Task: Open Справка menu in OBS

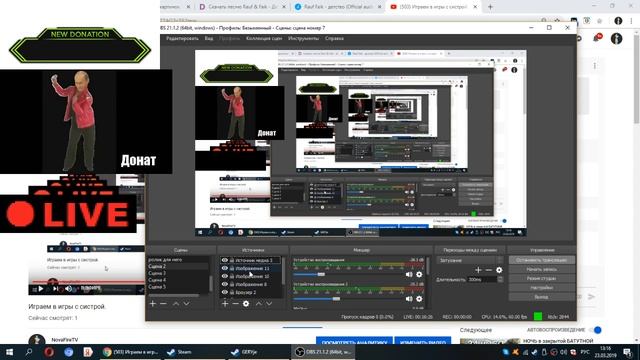Action: (x=334, y=38)
